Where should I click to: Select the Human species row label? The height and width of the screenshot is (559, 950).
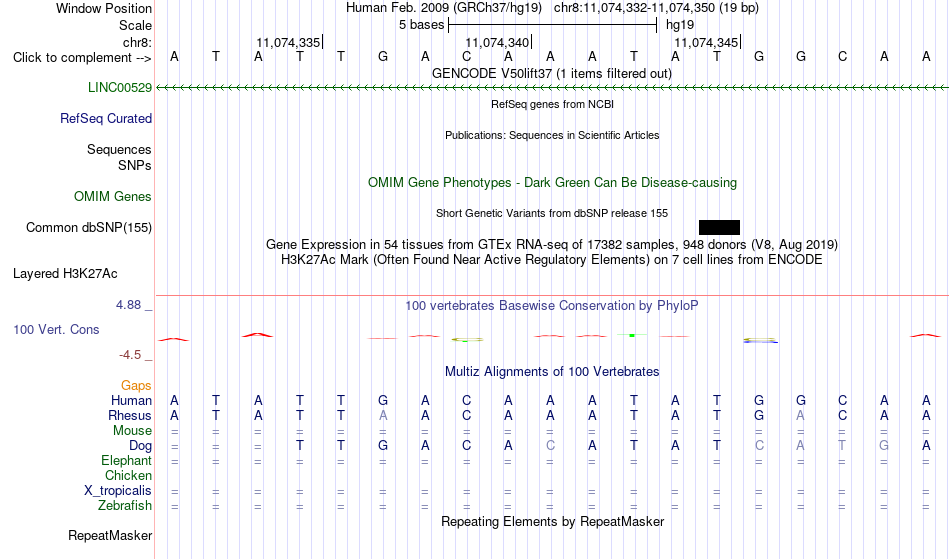pos(131,400)
